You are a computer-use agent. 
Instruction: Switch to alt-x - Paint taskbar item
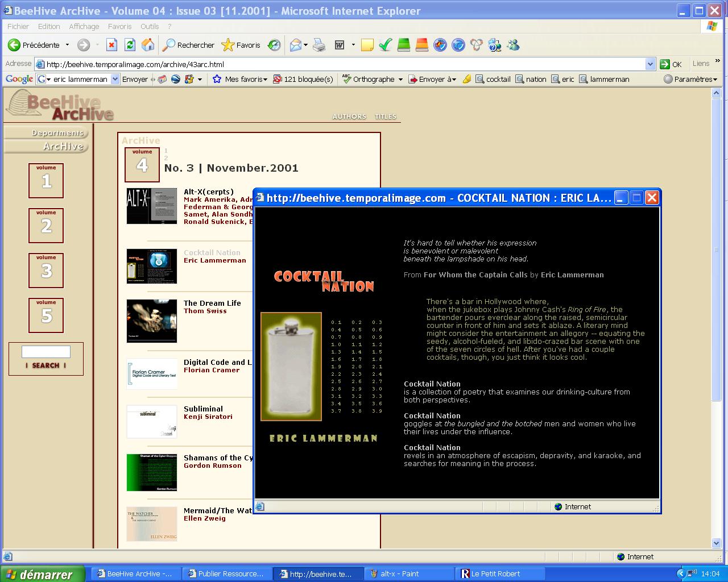[x=408, y=573]
